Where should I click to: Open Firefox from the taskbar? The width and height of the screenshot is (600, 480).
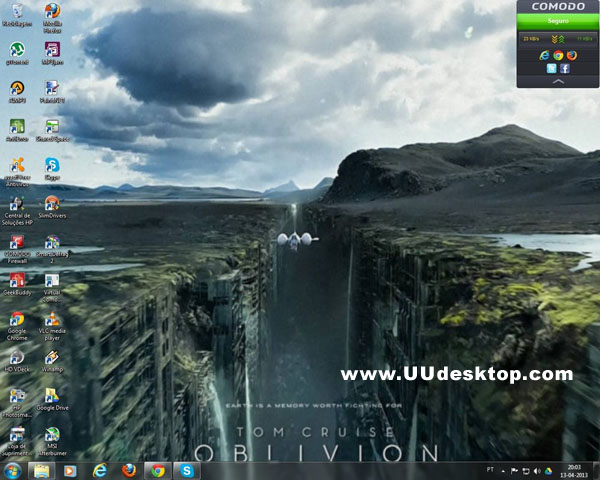(129, 471)
